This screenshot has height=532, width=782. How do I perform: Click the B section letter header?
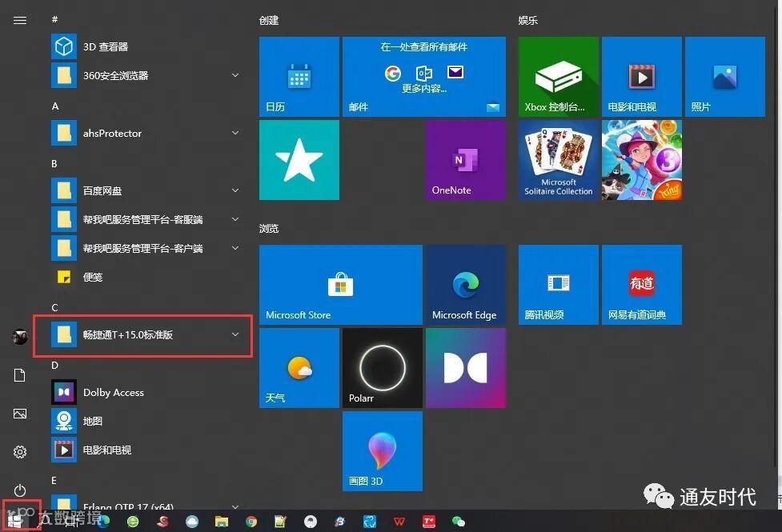click(x=54, y=163)
